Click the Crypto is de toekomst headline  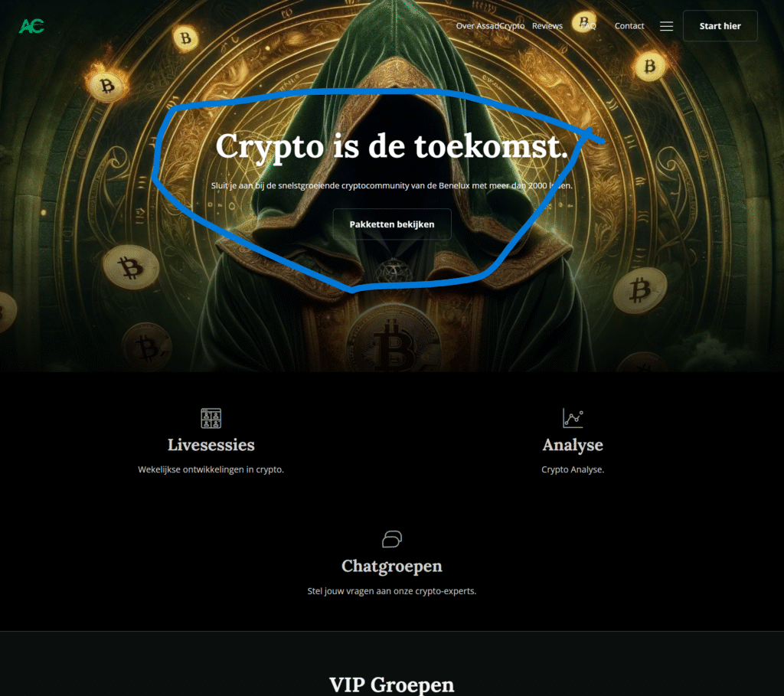pyautogui.click(x=392, y=147)
